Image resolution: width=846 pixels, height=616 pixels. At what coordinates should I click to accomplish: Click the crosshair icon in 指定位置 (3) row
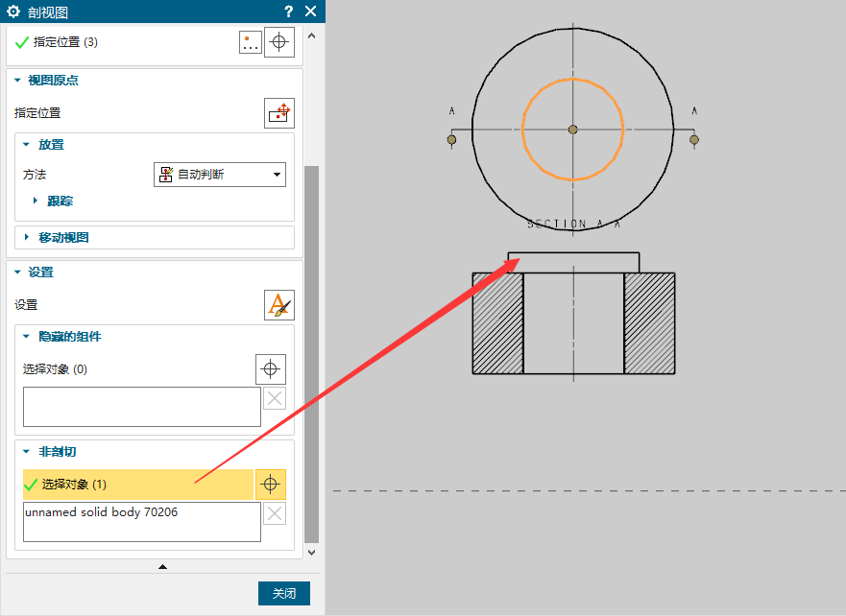[279, 42]
